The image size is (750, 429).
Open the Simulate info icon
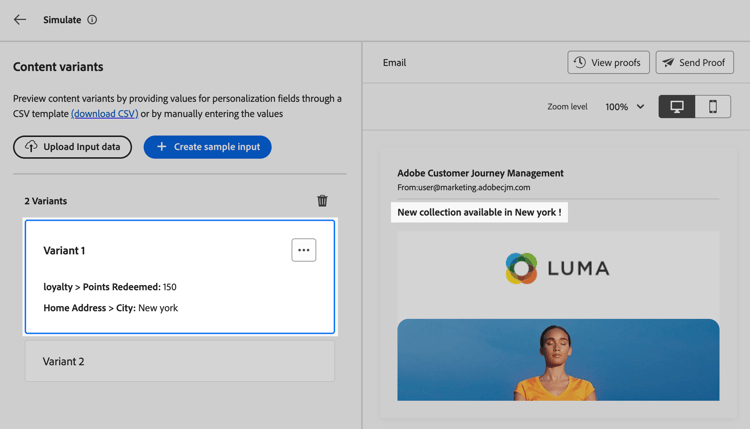pyautogui.click(x=92, y=20)
